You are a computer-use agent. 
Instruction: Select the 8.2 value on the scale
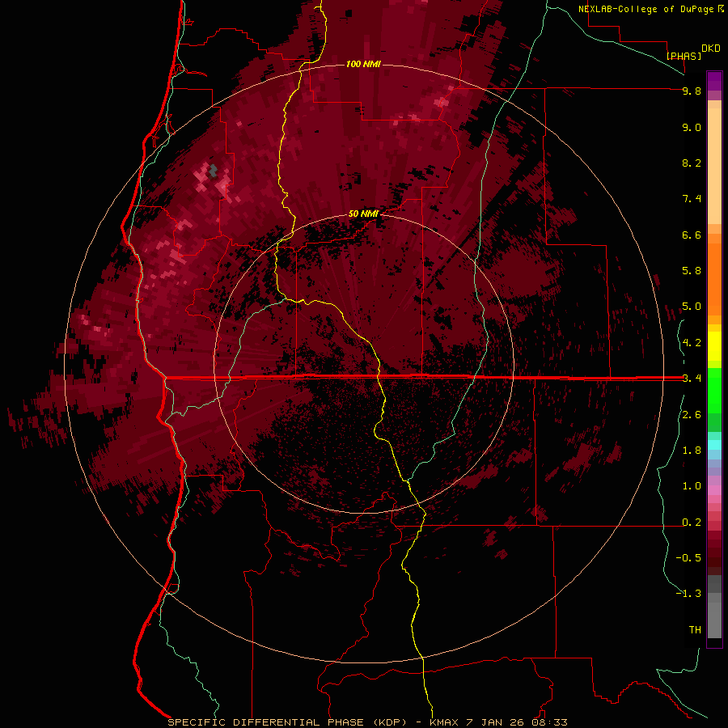[692, 163]
